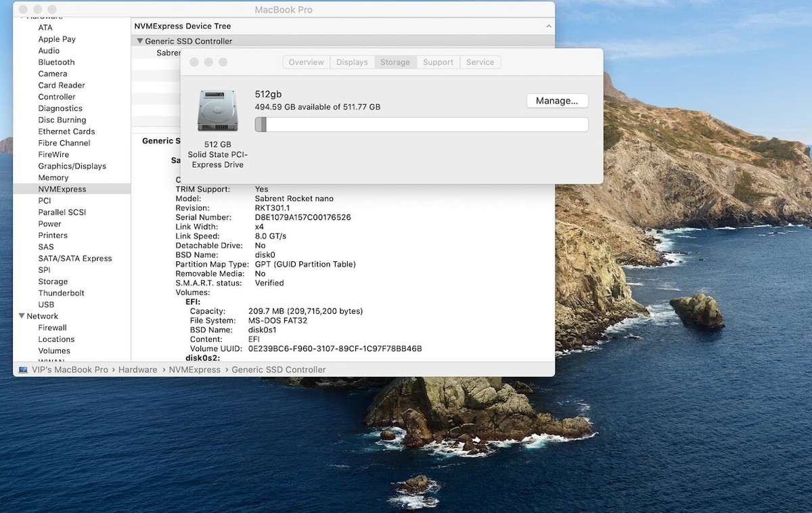Click Generic SSD Controller in path bar
812x513 pixels.
click(x=279, y=370)
